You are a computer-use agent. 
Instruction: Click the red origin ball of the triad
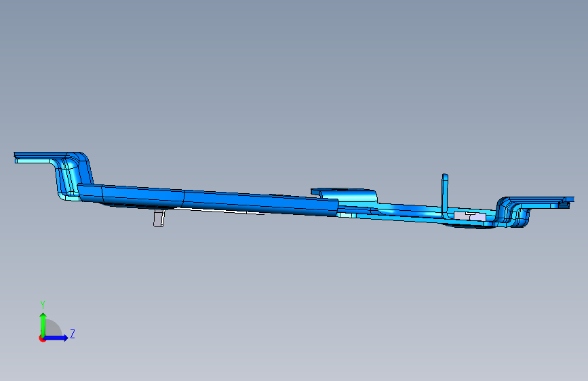[42, 338]
